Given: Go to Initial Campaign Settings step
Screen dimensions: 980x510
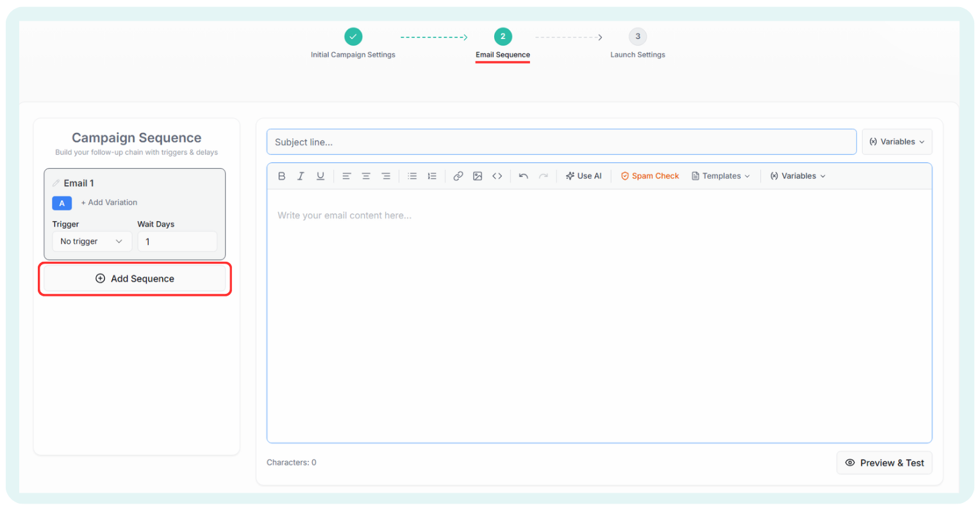Looking at the screenshot, I should (x=353, y=55).
